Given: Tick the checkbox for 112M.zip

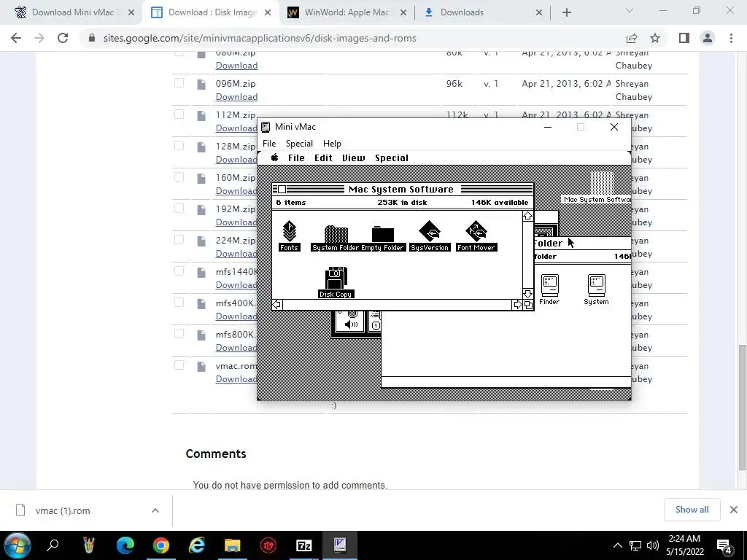Looking at the screenshot, I should click(x=179, y=114).
